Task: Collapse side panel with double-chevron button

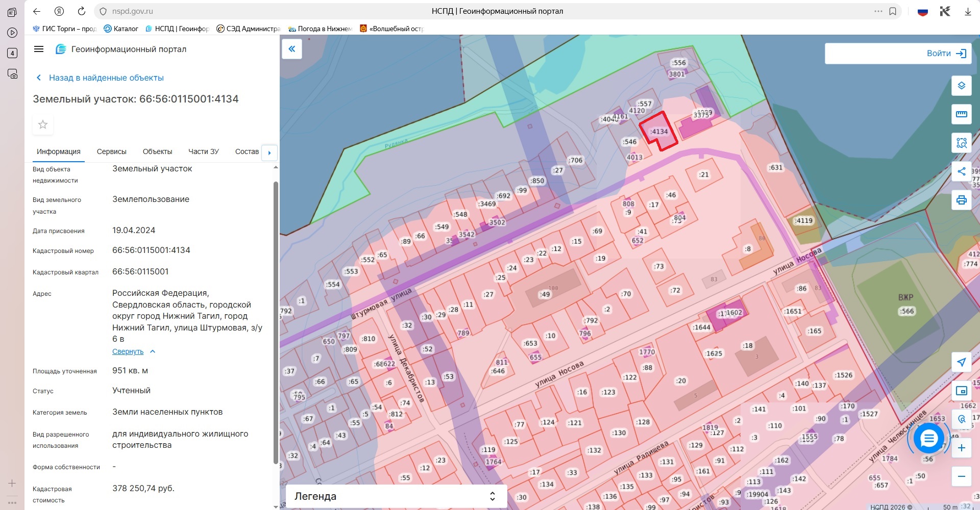Action: (292, 49)
